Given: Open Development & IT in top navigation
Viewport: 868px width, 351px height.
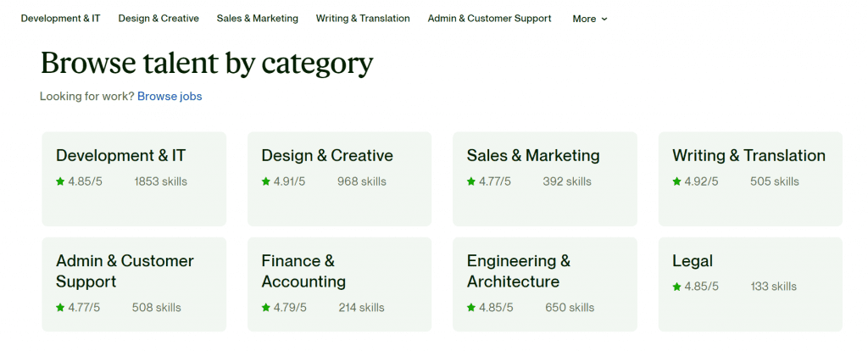Looking at the screenshot, I should (60, 19).
